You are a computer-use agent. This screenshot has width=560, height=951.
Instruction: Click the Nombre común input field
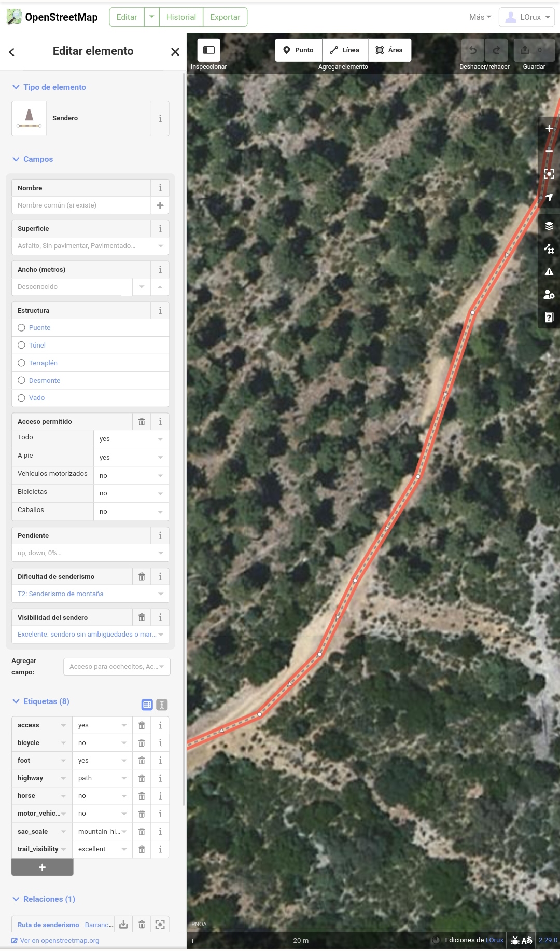click(x=81, y=205)
